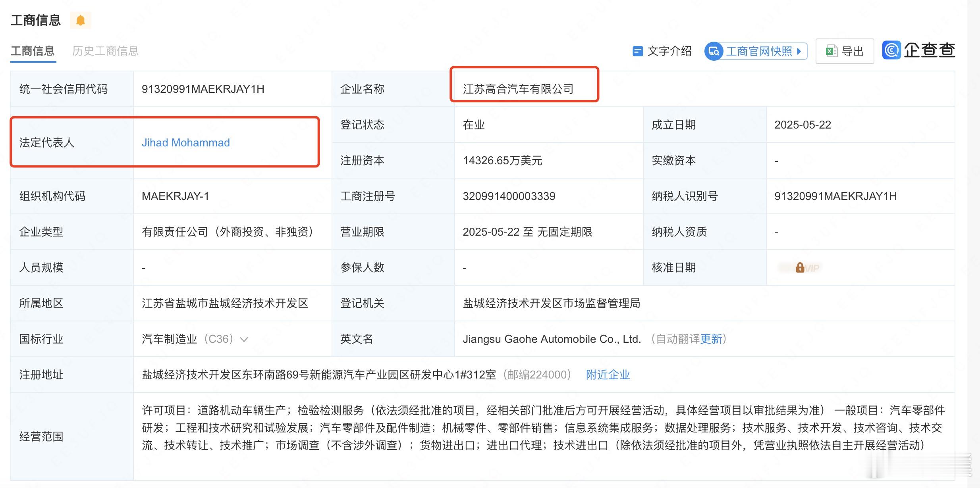
Task: Click 更新 link next to English name
Action: (711, 339)
